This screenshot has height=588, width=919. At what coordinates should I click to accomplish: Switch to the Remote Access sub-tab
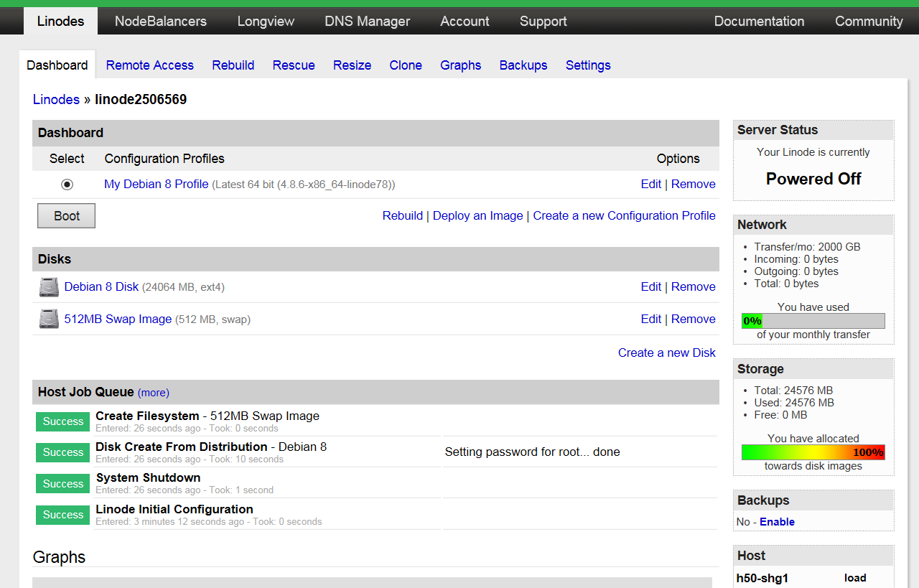(x=150, y=65)
